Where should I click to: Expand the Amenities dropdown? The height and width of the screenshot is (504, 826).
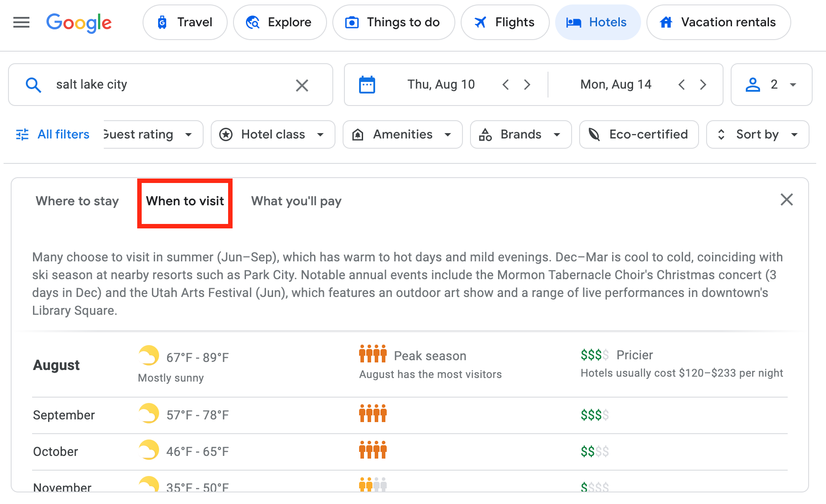pyautogui.click(x=402, y=134)
